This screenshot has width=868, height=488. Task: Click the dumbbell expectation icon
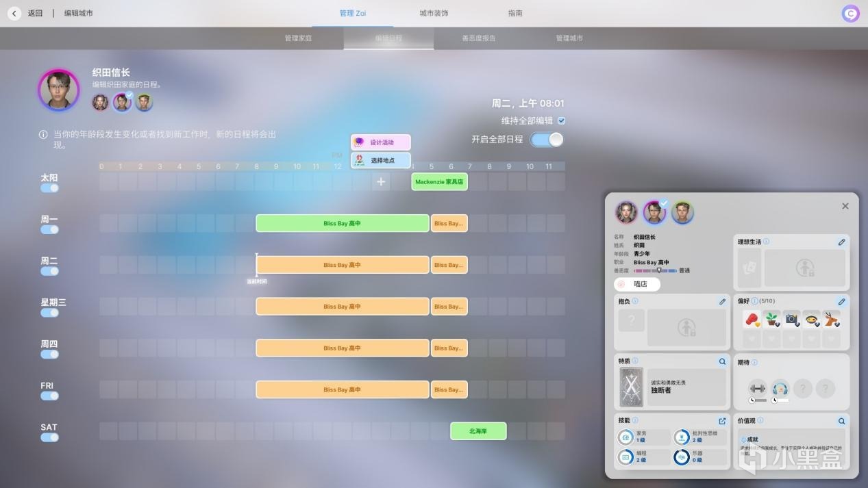click(757, 388)
